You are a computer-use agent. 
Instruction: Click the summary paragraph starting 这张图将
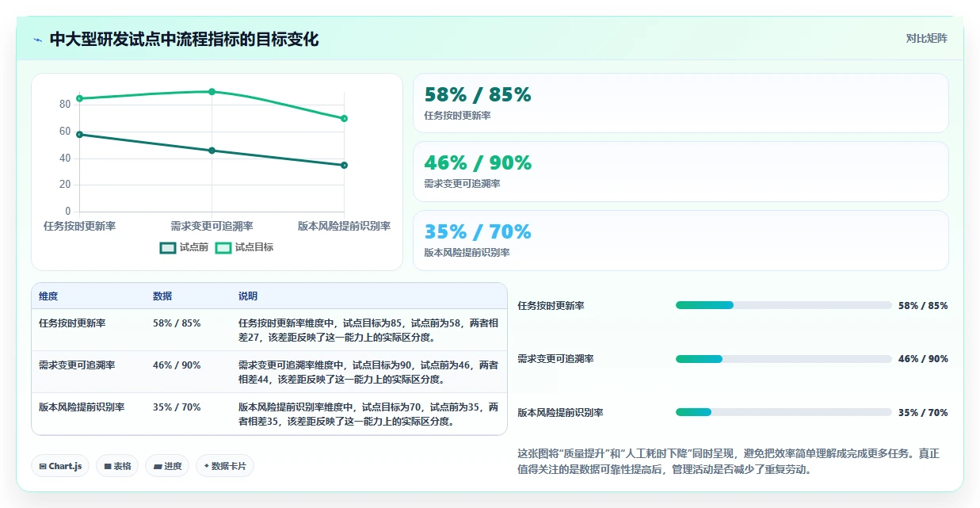click(728, 461)
